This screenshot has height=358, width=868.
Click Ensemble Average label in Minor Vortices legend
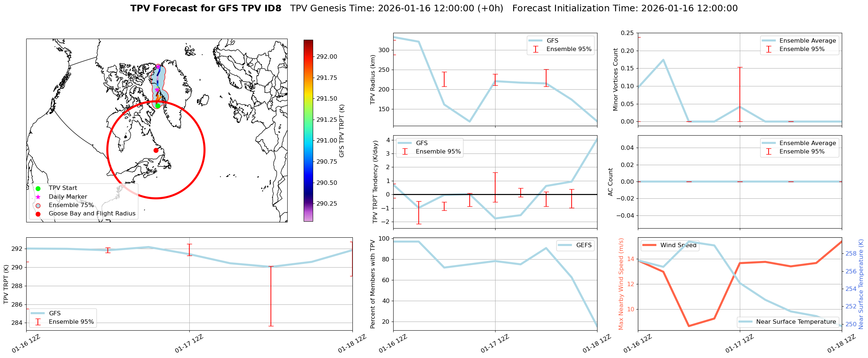(808, 41)
